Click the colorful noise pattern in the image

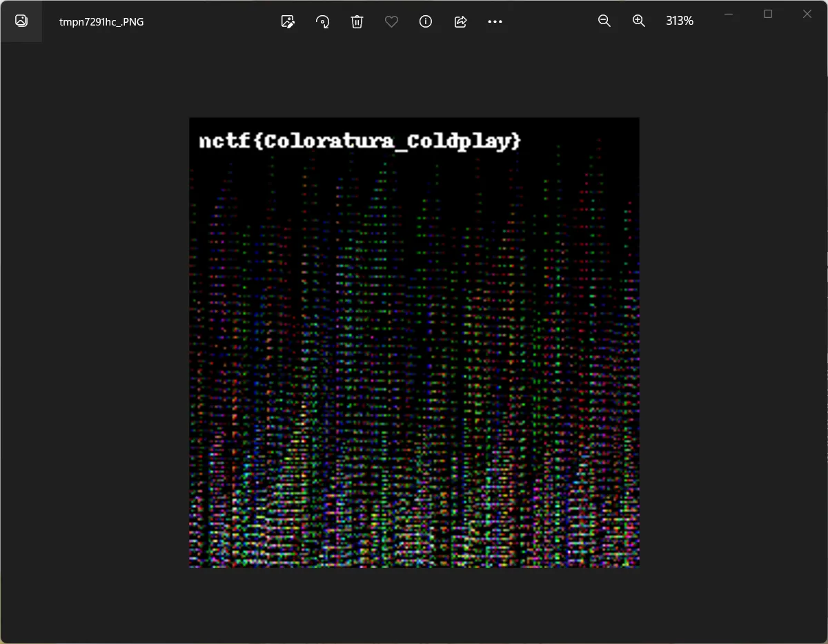(x=414, y=414)
